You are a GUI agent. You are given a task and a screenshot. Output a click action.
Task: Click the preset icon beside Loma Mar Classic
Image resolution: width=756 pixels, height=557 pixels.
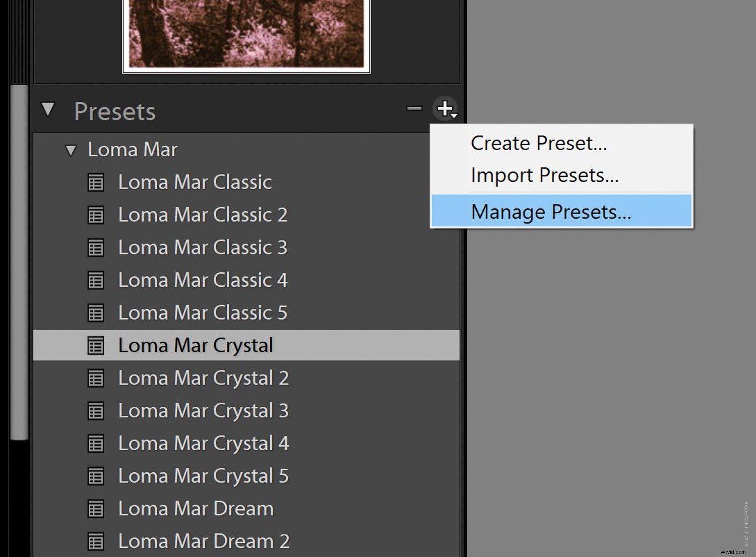tap(96, 182)
